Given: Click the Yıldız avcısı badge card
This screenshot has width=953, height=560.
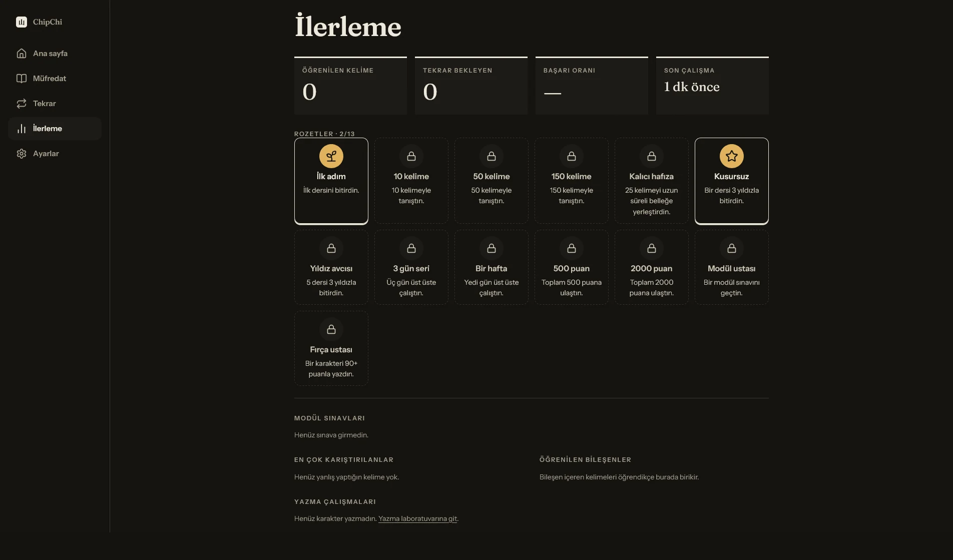Looking at the screenshot, I should [x=331, y=267].
